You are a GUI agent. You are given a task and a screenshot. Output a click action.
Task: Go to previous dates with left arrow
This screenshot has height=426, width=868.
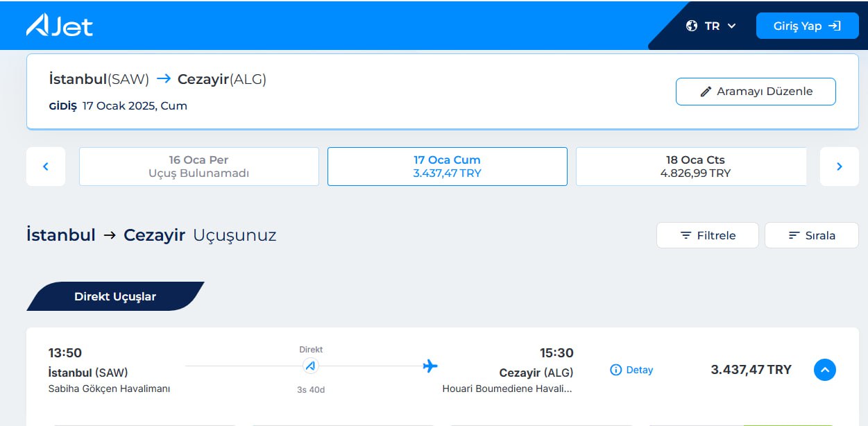click(x=46, y=167)
